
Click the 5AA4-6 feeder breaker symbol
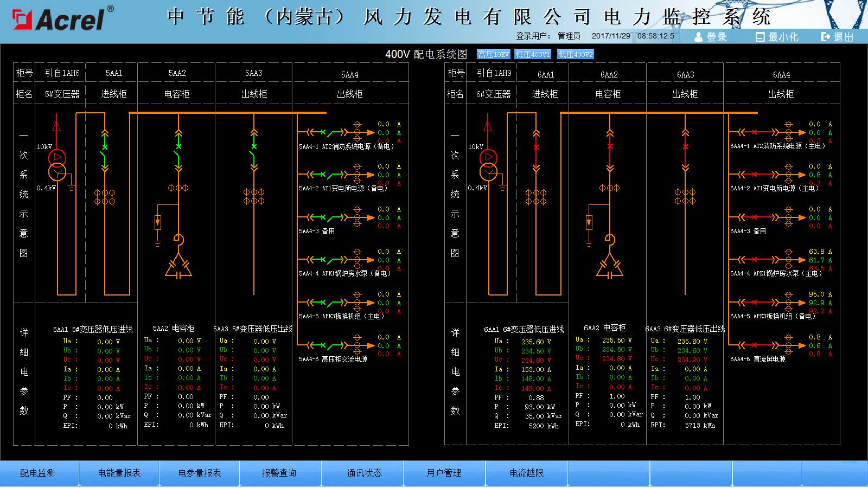327,345
